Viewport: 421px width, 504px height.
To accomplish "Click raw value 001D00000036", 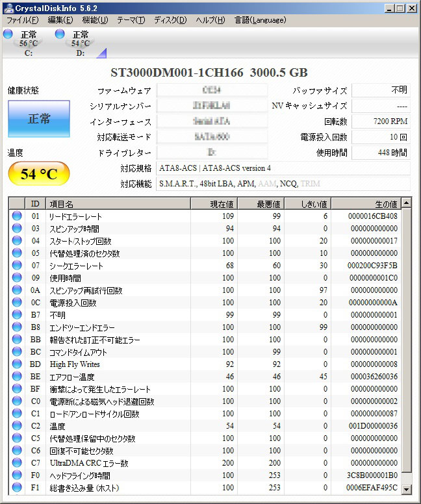I will [x=373, y=425].
